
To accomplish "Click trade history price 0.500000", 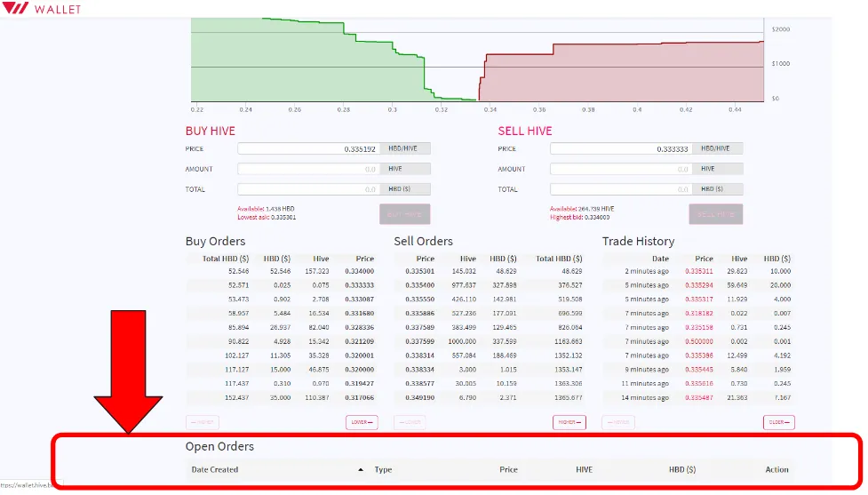I will [698, 341].
